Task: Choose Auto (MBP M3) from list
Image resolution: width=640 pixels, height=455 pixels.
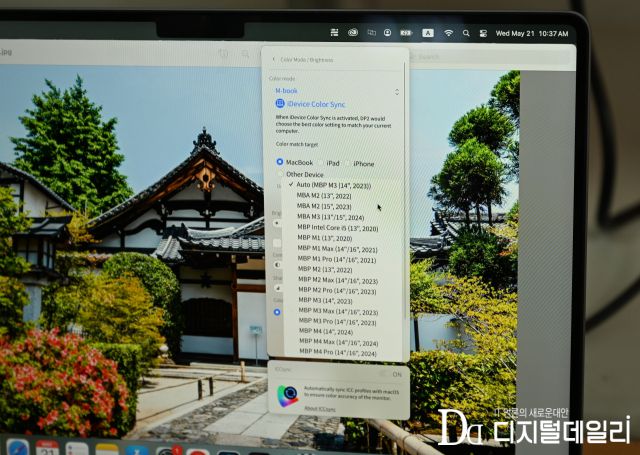Action: 332,185
